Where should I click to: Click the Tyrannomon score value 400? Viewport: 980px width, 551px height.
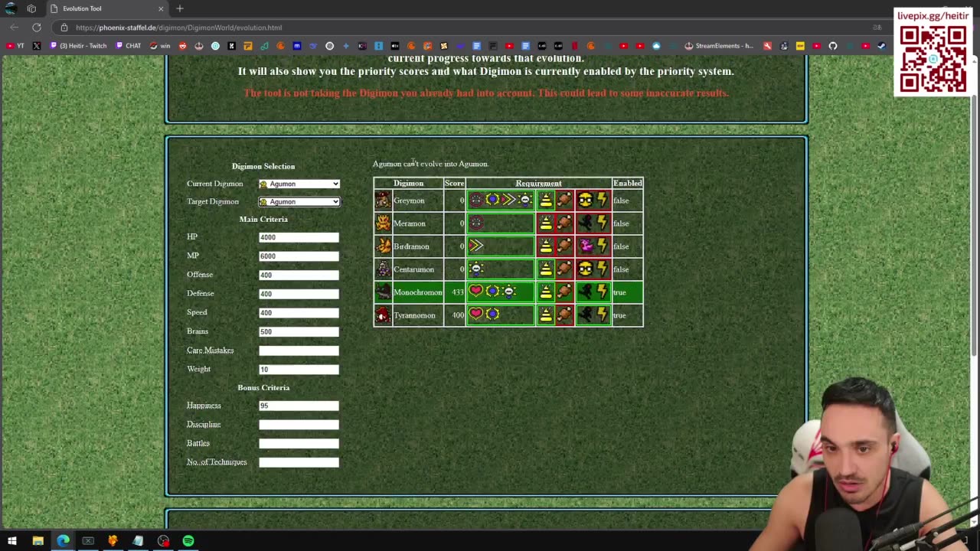tap(458, 315)
